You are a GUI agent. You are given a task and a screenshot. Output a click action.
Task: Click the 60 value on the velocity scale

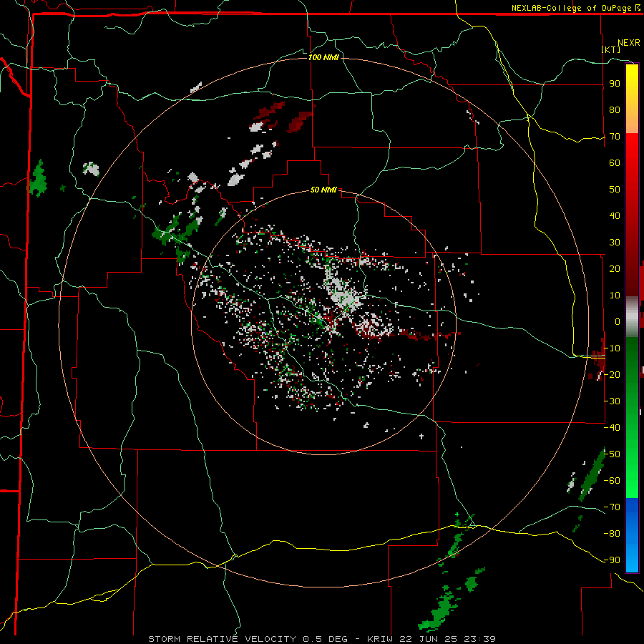point(615,162)
